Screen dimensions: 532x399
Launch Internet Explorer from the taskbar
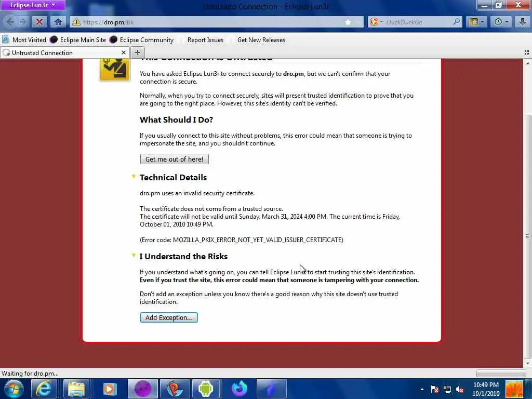pos(44,389)
